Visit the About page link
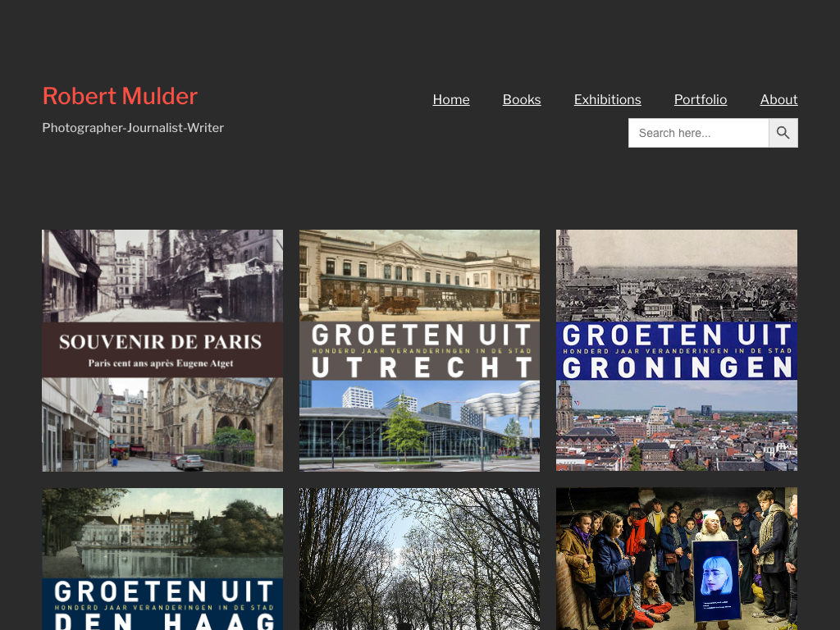Viewport: 840px width, 630px height. click(x=779, y=99)
